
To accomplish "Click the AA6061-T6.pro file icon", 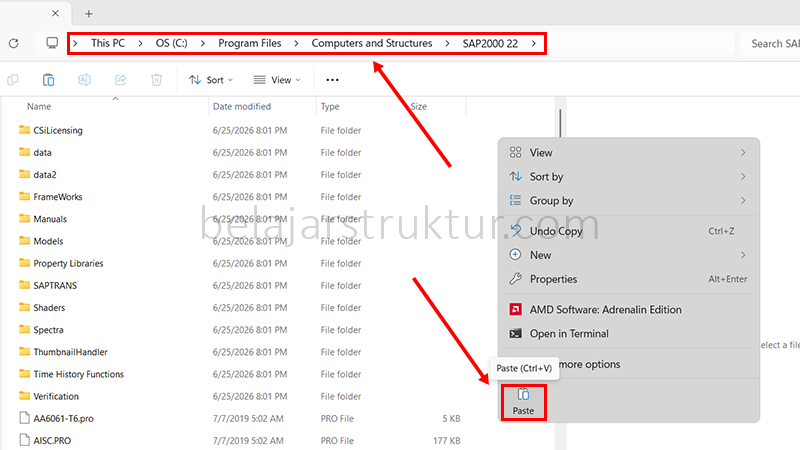I will point(24,418).
